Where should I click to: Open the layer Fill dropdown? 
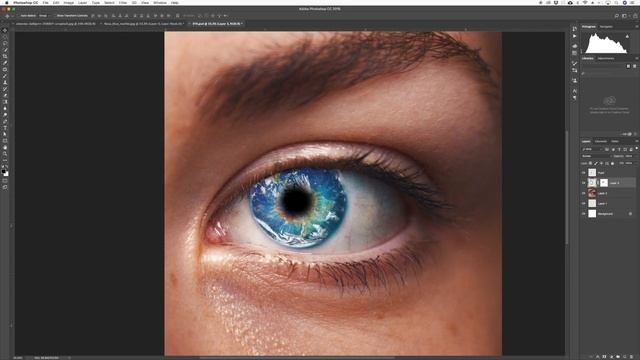(x=629, y=163)
